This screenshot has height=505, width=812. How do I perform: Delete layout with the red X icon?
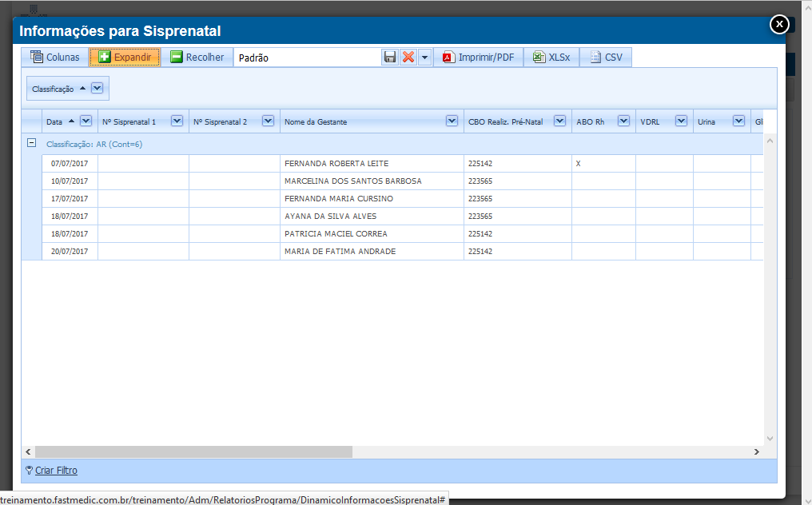pos(408,57)
